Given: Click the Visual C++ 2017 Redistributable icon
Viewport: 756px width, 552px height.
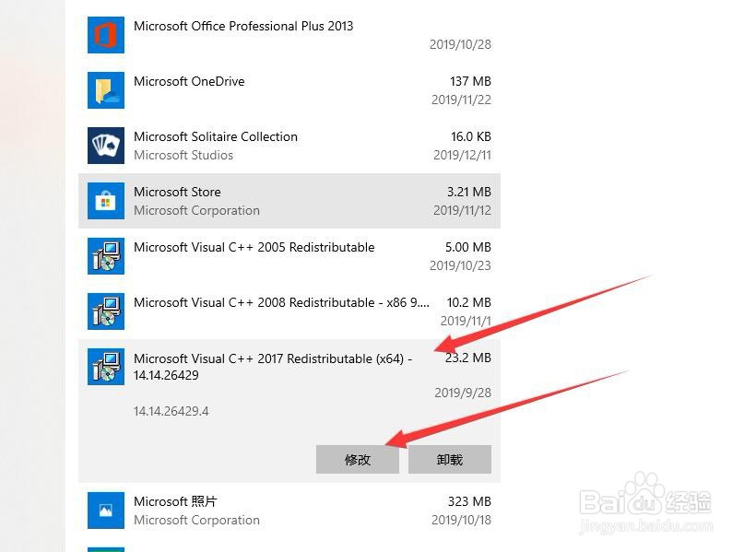Looking at the screenshot, I should 106,367.
